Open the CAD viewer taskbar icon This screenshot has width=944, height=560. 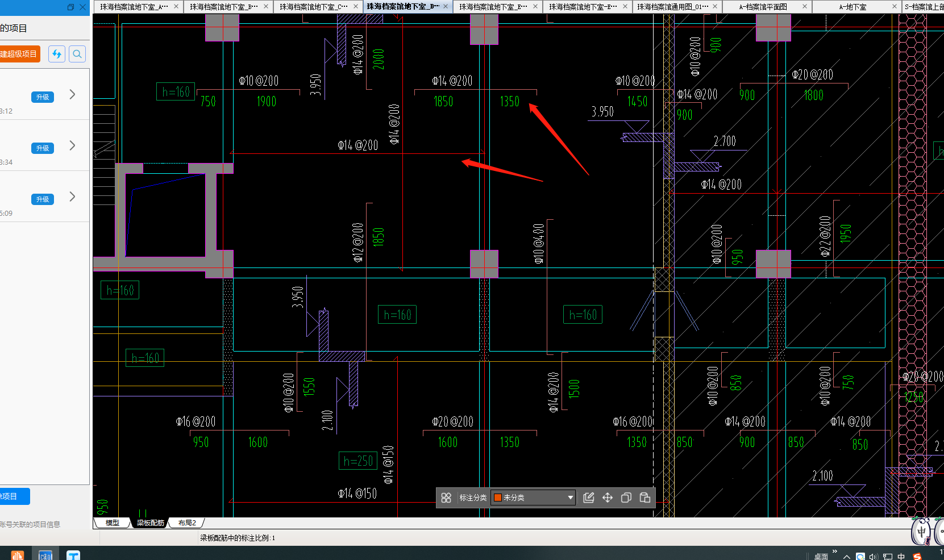coord(45,555)
